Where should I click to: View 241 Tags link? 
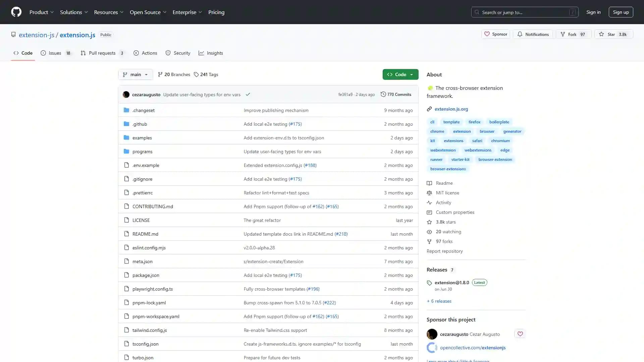(206, 74)
